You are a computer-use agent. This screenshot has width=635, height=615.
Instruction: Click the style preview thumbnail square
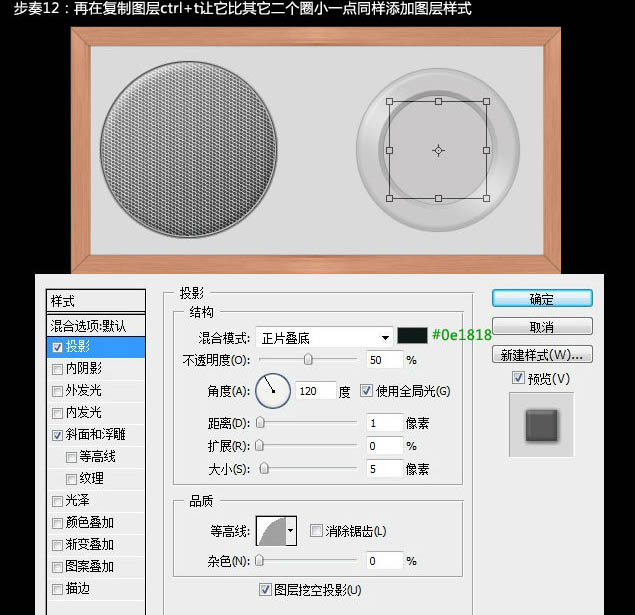click(541, 425)
